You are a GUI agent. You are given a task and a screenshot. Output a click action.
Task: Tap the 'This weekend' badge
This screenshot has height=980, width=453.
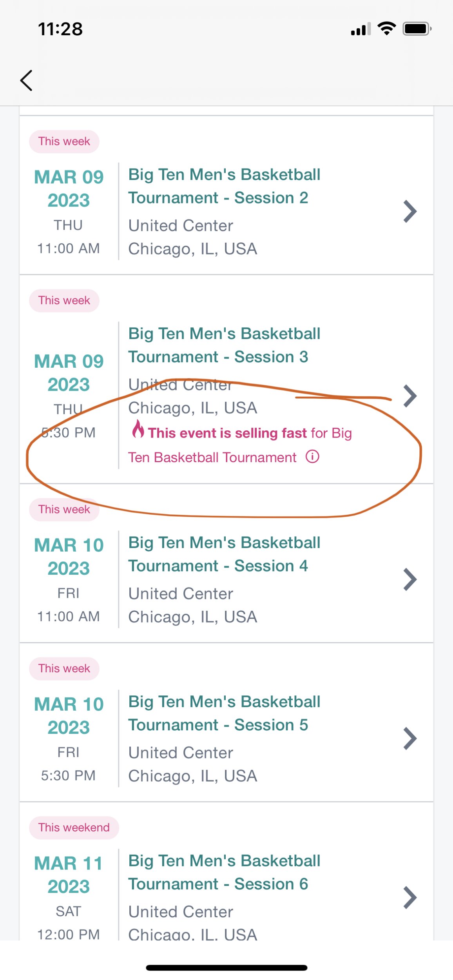[74, 828]
